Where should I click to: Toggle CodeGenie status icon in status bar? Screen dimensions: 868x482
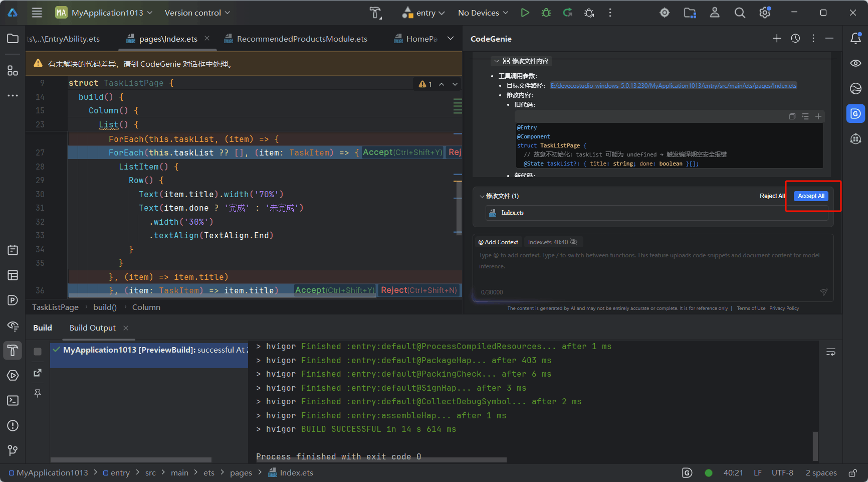pyautogui.click(x=687, y=473)
